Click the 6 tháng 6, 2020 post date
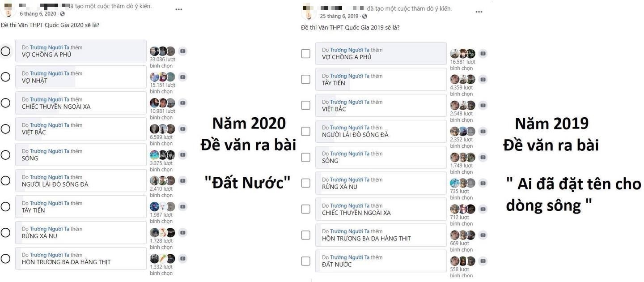The width and height of the screenshot is (644, 282). point(38,14)
